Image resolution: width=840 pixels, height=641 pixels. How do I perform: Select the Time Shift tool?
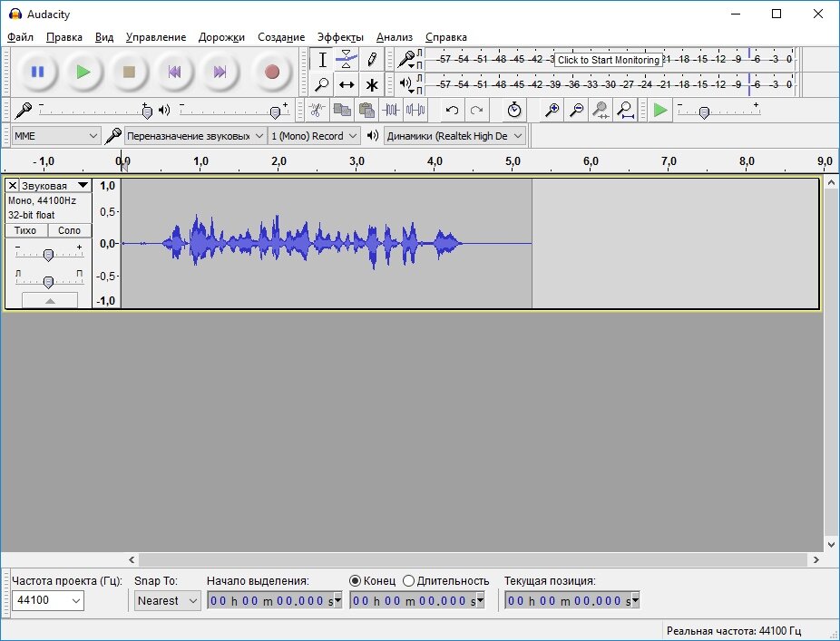tap(346, 84)
